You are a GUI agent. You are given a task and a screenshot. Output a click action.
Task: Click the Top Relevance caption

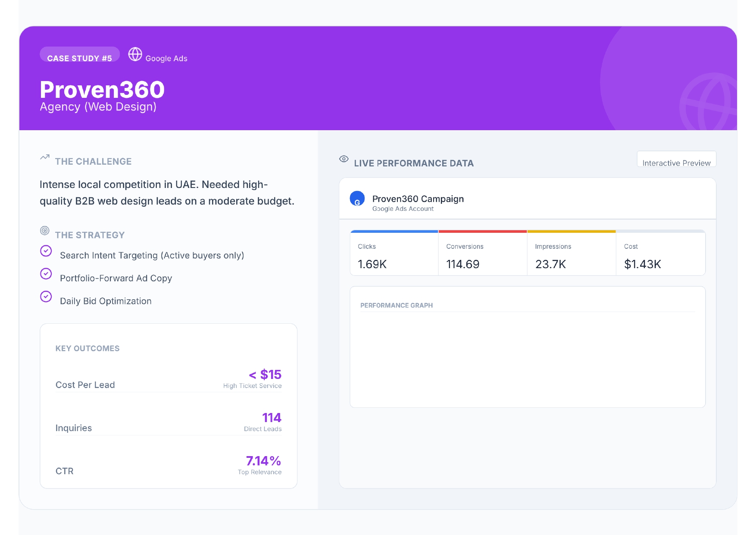pos(260,472)
